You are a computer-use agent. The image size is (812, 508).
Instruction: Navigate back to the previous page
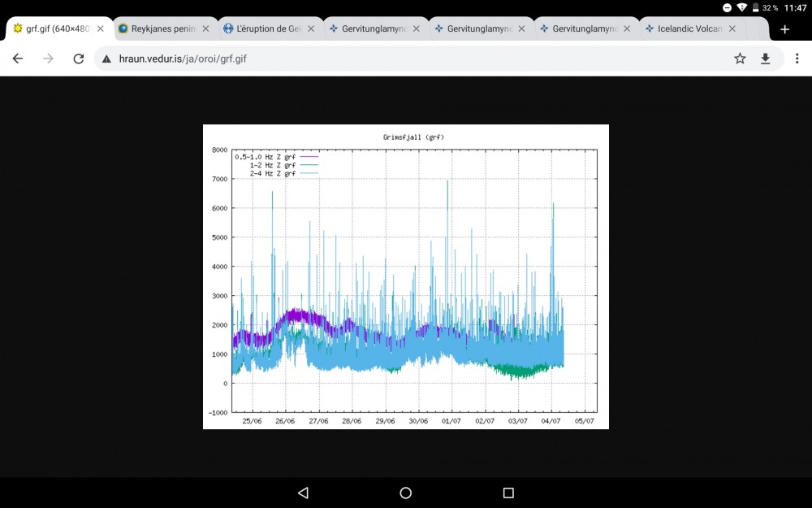17,58
